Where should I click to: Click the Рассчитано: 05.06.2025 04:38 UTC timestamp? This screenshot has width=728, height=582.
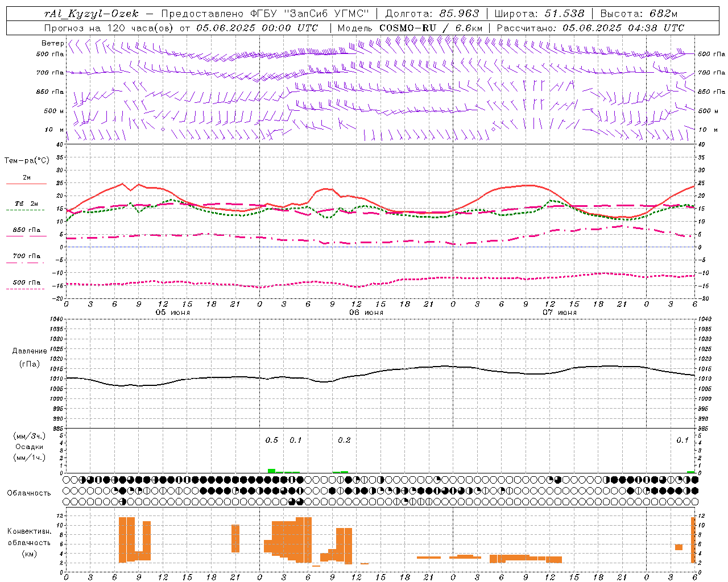point(591,28)
